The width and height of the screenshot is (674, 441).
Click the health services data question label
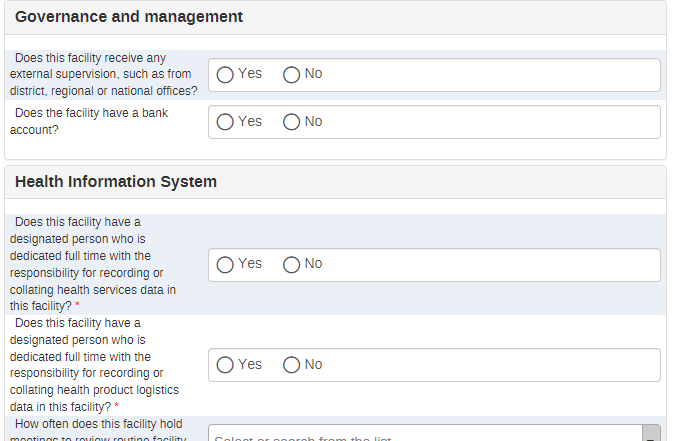coord(93,264)
